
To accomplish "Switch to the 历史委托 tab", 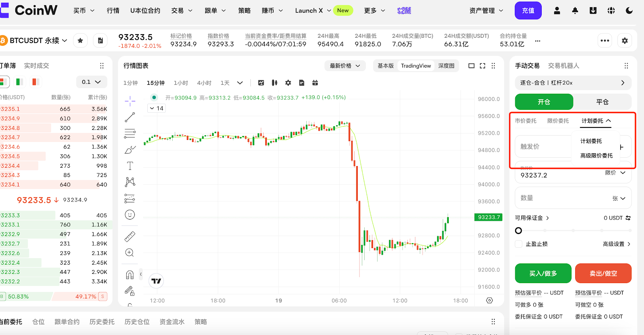I will pos(102,322).
